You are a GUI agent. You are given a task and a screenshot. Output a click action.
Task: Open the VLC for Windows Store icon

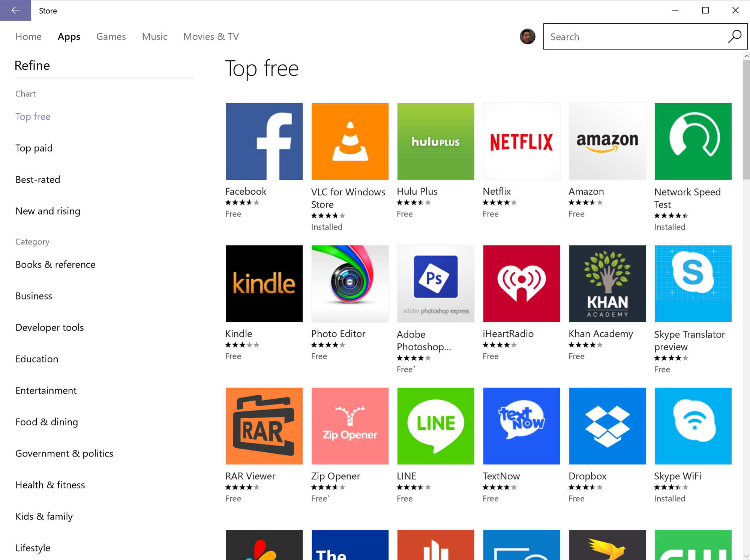tap(350, 141)
